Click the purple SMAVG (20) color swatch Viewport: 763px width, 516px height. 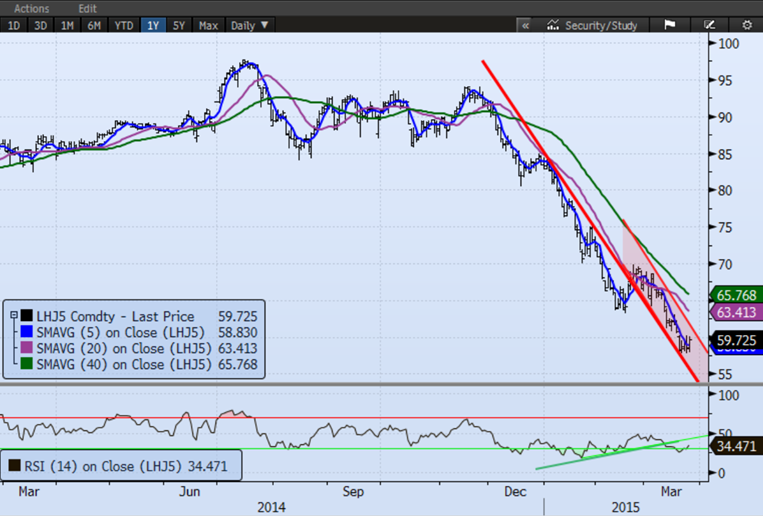[x=24, y=350]
